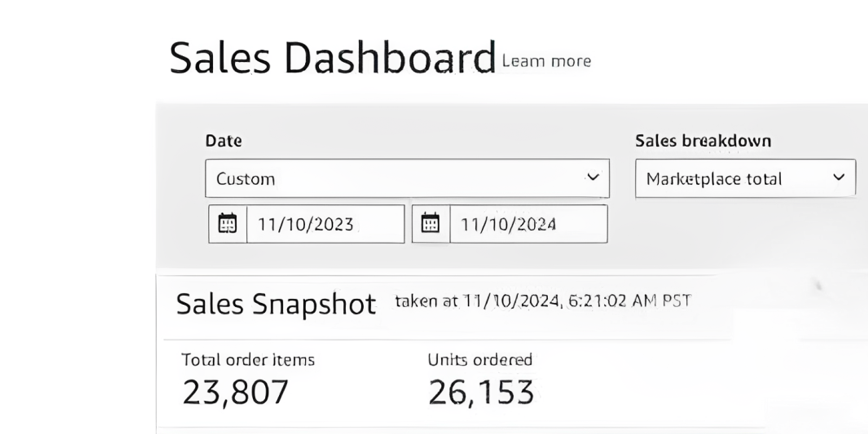Click the PST timezone text
The height and width of the screenshot is (434, 868).
[677, 301]
